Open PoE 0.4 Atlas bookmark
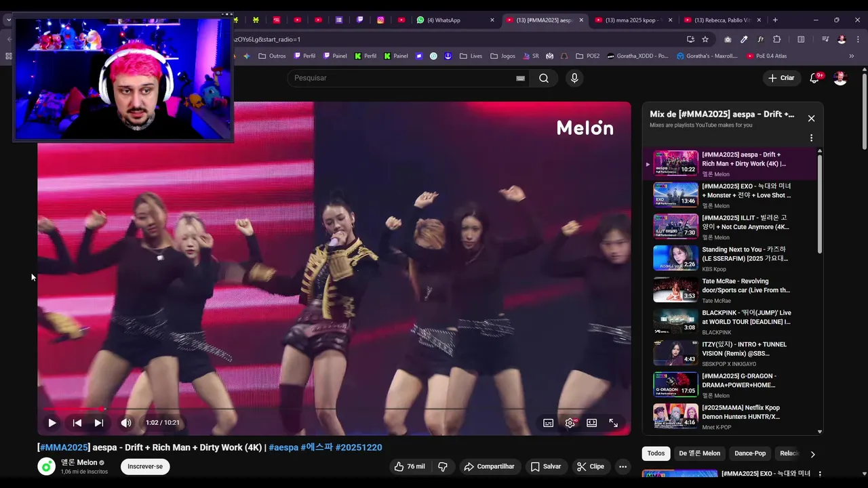The width and height of the screenshot is (868, 488). [x=766, y=56]
